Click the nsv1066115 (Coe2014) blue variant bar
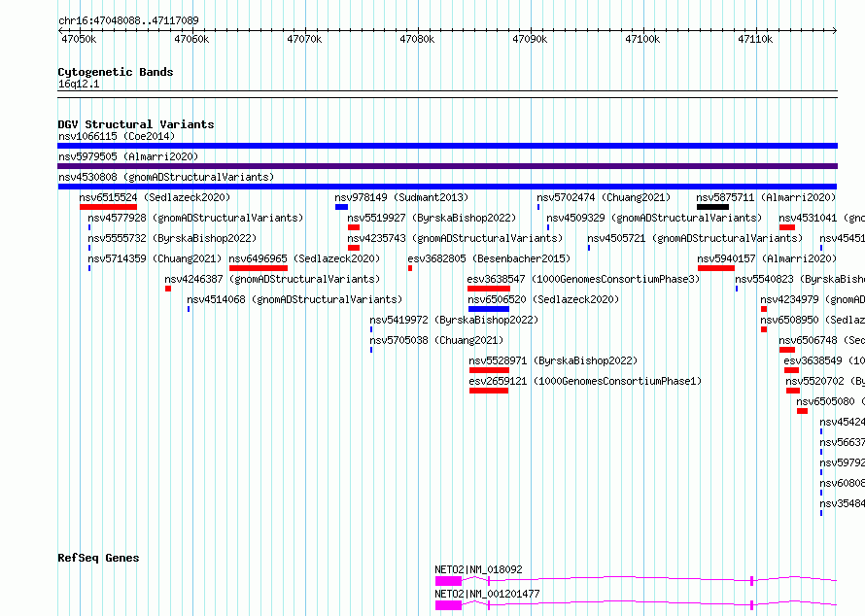The width and height of the screenshot is (865, 616). [447, 146]
